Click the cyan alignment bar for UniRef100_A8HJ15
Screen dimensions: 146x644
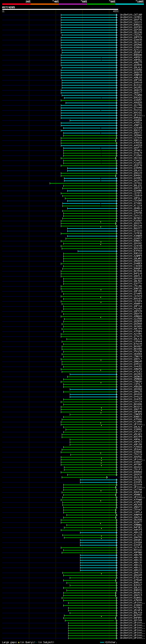tap(99, 533)
